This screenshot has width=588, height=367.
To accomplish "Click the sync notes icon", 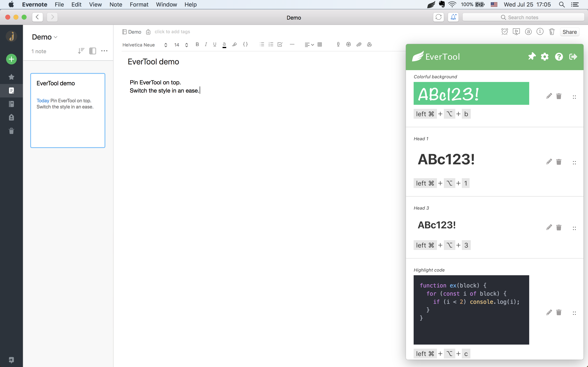I will (438, 17).
